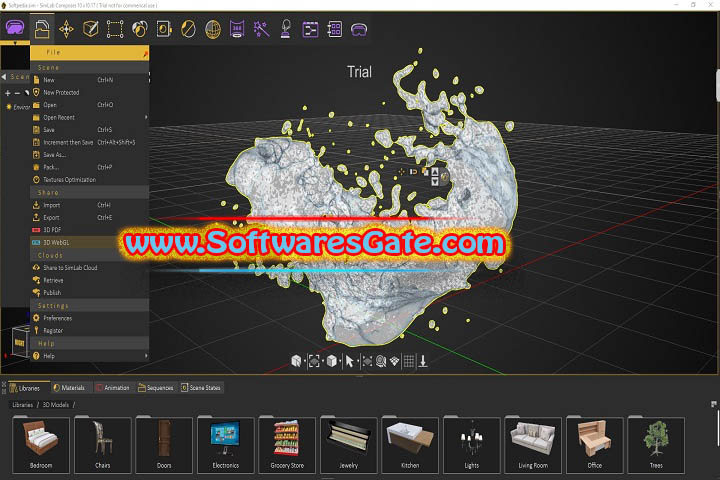
Task: Open the Living Room library folder
Action: [x=533, y=445]
